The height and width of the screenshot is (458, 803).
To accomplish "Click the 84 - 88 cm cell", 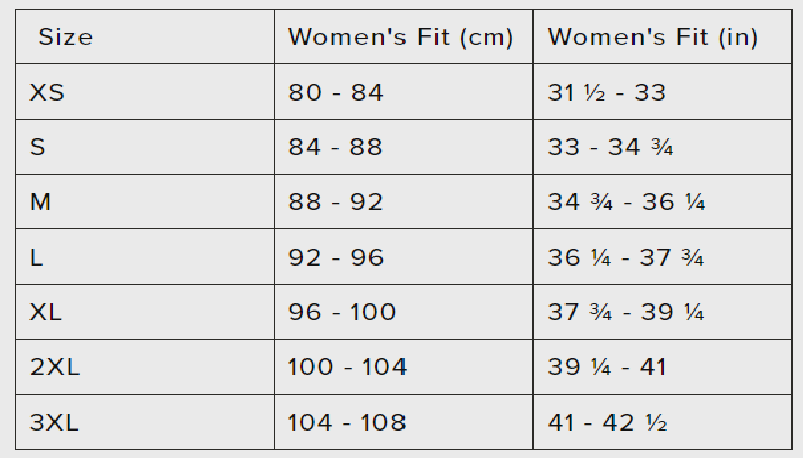I will [336, 148].
